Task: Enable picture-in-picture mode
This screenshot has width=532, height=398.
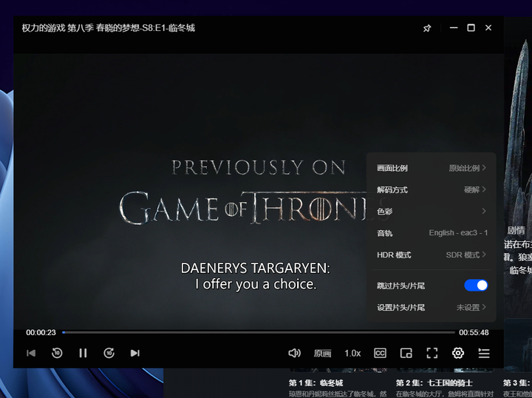Action: click(406, 354)
